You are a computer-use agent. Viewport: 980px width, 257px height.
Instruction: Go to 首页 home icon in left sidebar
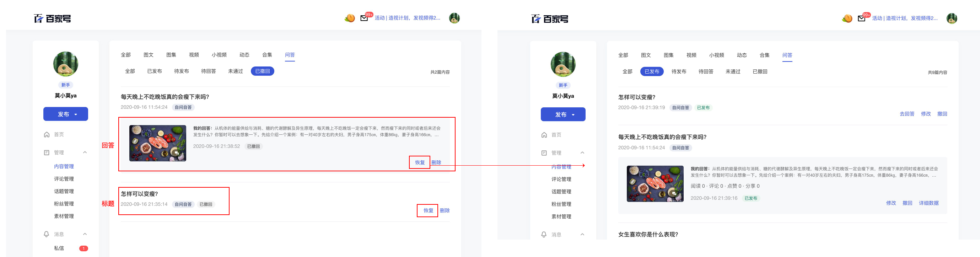[47, 134]
